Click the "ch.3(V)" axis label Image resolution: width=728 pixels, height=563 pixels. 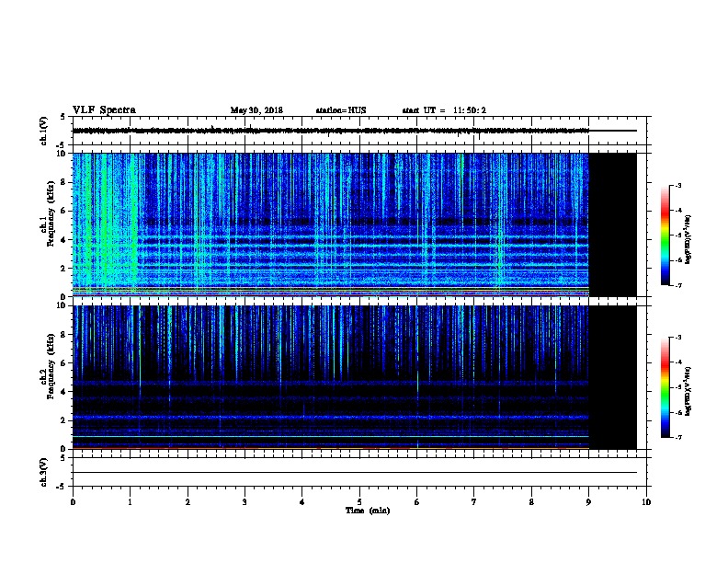[44, 472]
